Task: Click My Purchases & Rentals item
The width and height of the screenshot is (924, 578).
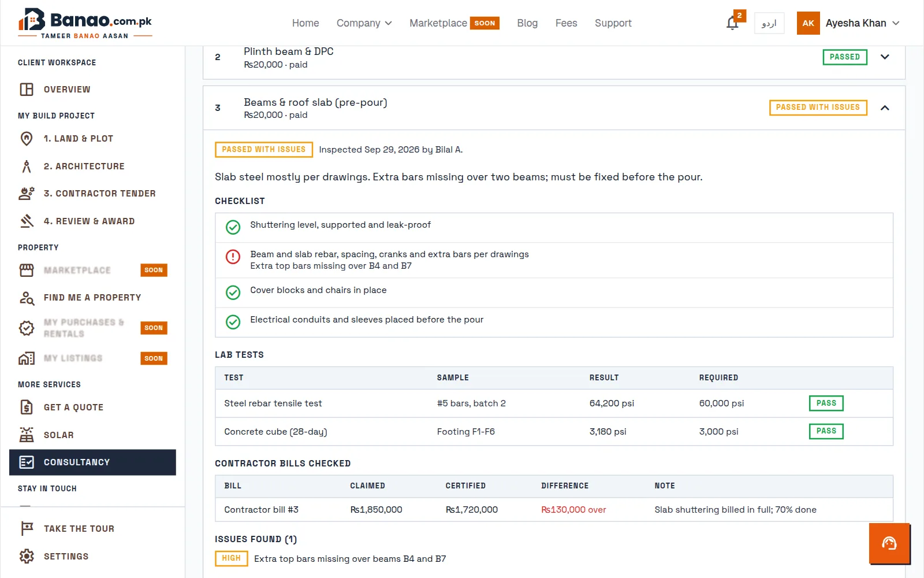Action: [92, 328]
